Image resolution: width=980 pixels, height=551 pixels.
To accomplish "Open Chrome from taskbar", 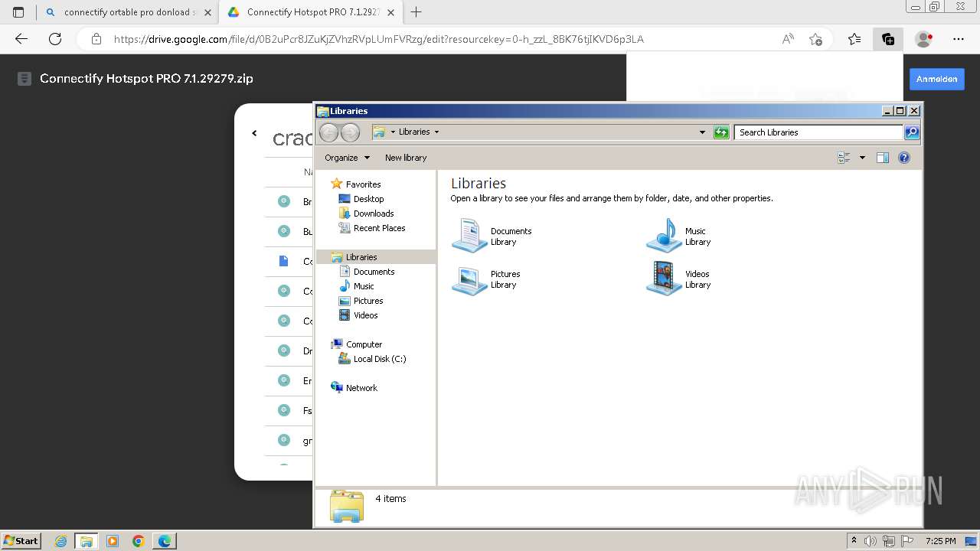I will [x=139, y=541].
